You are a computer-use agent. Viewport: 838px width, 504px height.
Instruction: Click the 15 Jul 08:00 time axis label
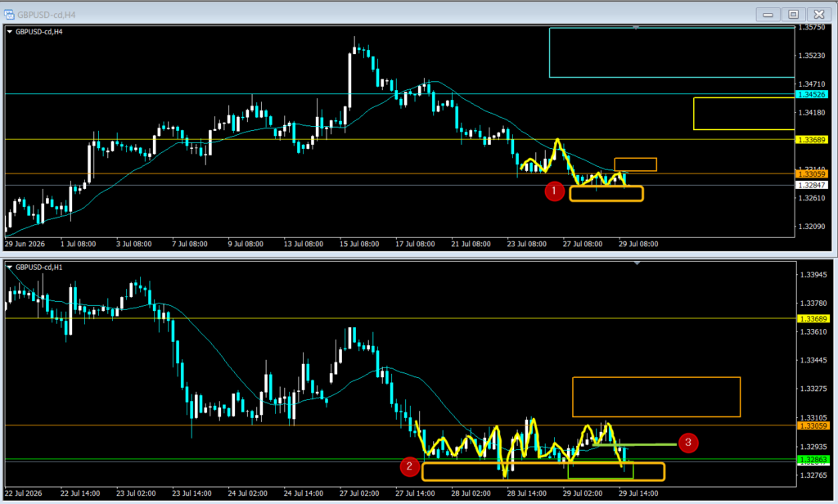point(359,244)
